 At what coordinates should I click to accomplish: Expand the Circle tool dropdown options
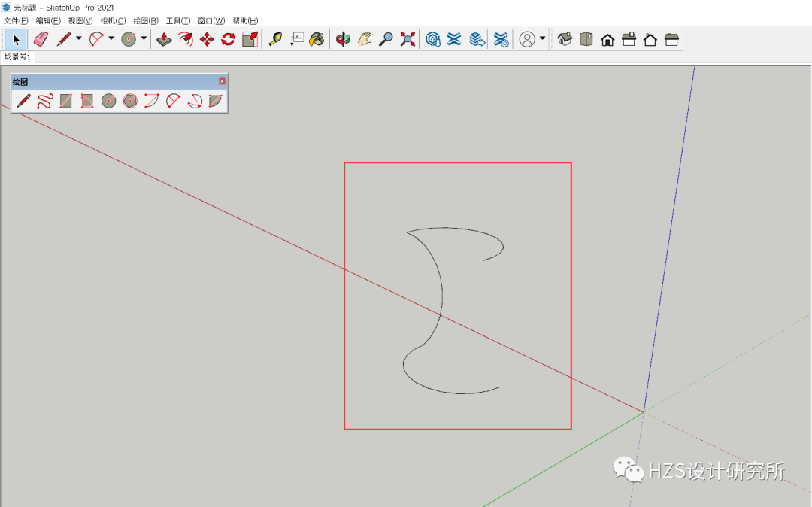(x=142, y=39)
